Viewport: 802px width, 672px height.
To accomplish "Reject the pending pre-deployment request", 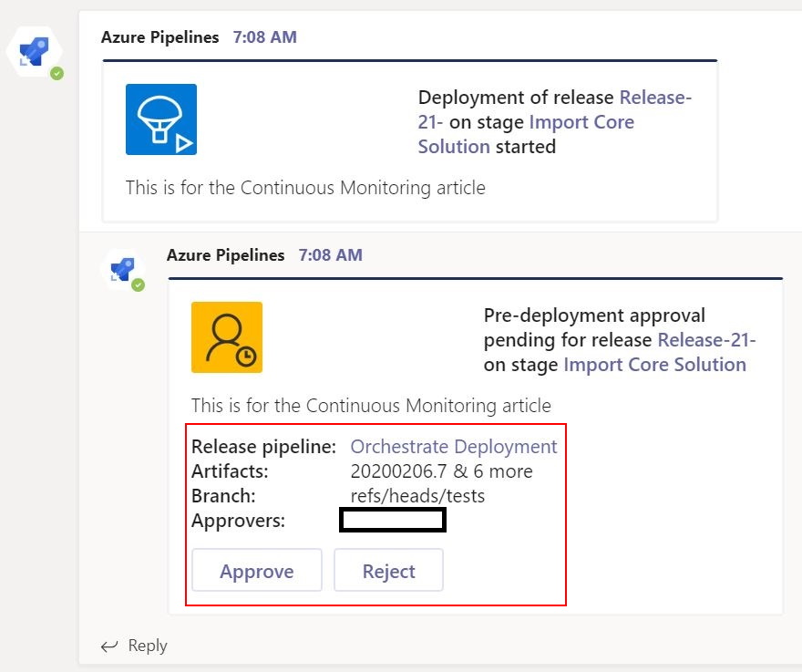I will pos(389,570).
